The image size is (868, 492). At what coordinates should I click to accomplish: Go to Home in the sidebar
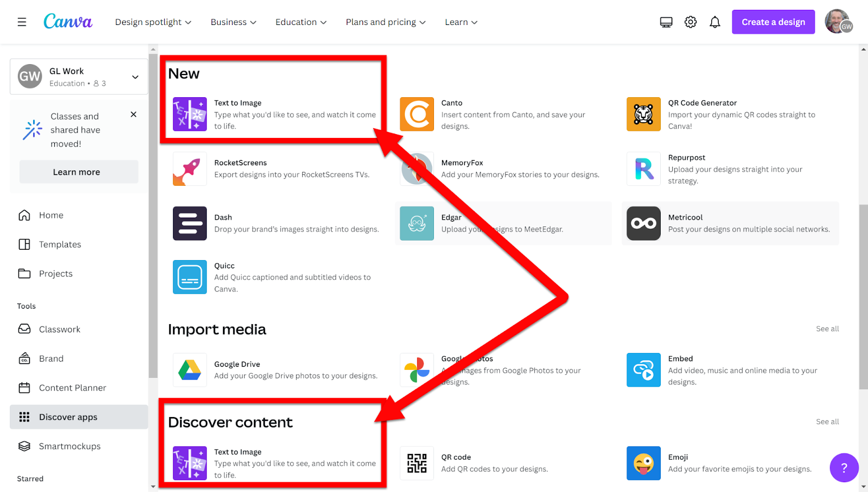click(79, 216)
